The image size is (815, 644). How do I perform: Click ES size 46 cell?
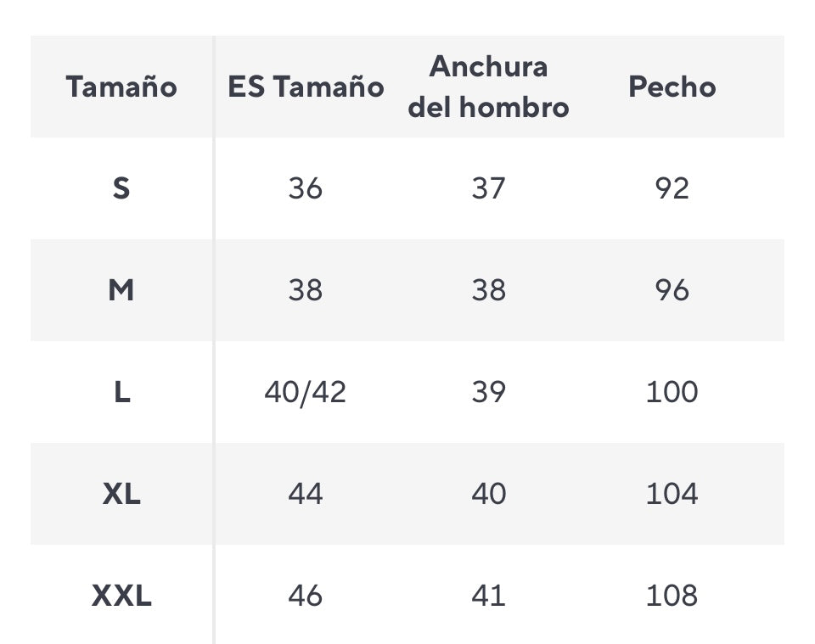(x=306, y=596)
